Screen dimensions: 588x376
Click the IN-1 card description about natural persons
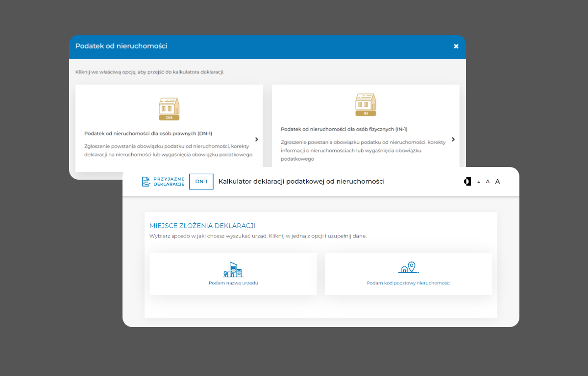click(x=363, y=150)
